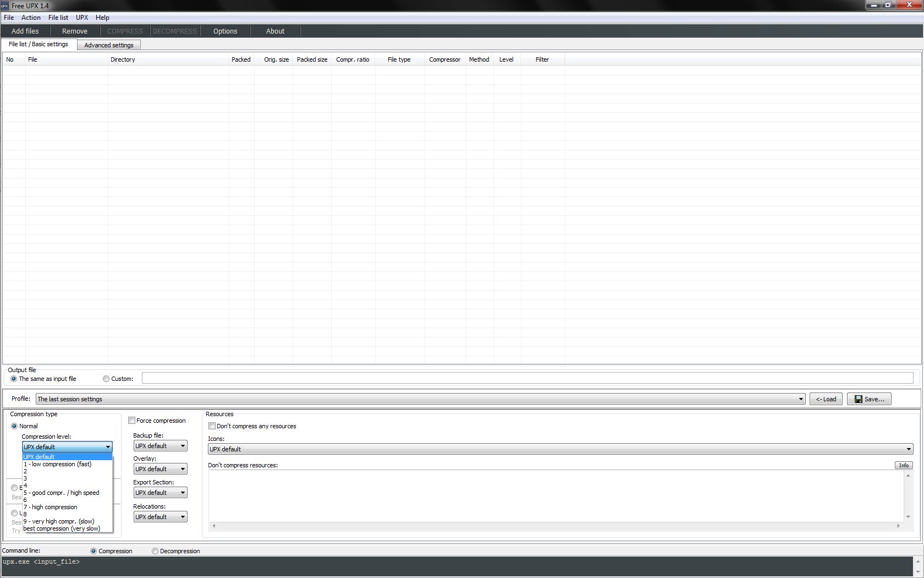The width and height of the screenshot is (924, 578).
Task: Click the <-Load profile button
Action: point(826,399)
